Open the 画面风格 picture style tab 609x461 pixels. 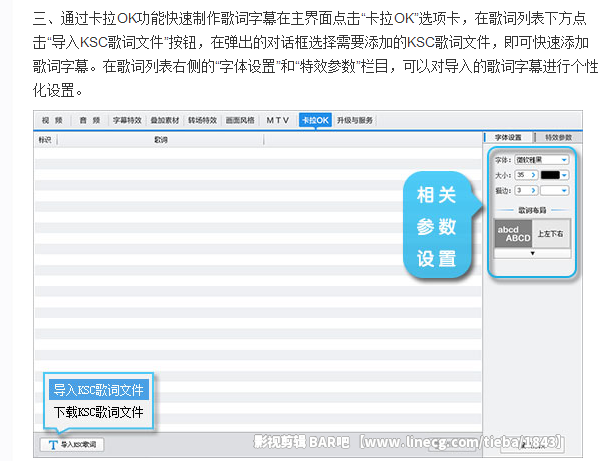click(x=240, y=119)
